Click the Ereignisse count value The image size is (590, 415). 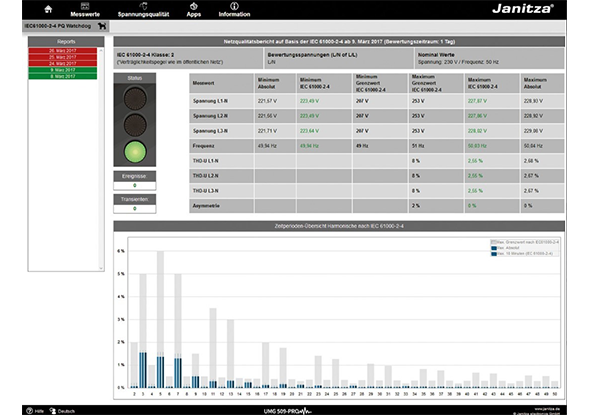135,185
